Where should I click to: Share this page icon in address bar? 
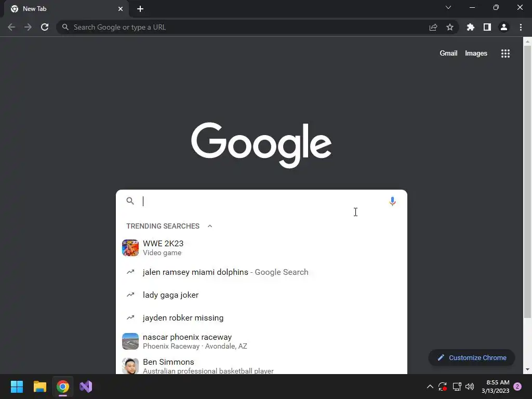[433, 27]
